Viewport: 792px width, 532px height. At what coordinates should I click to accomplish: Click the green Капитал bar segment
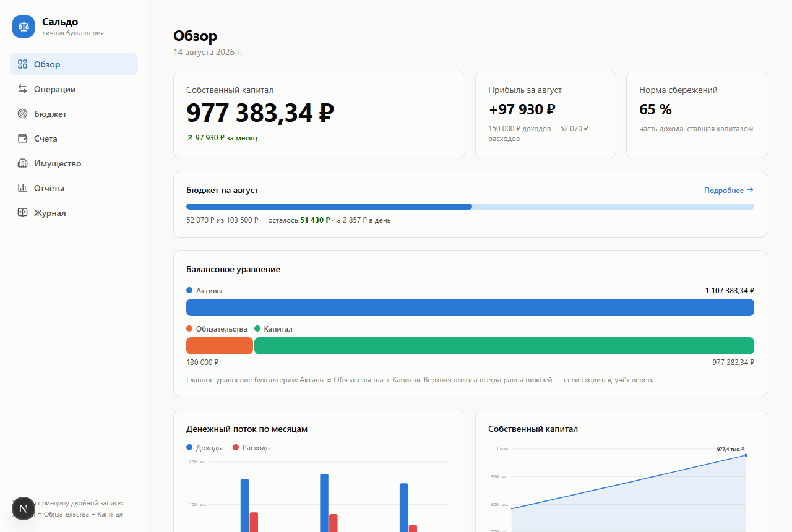pyautogui.click(x=504, y=346)
